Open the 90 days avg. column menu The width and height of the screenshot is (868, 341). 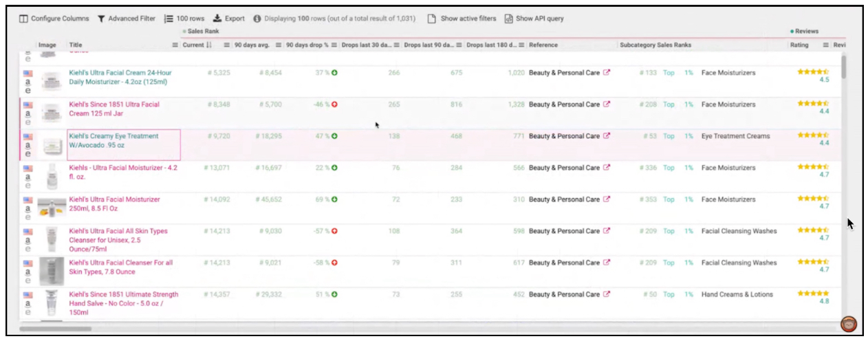click(278, 45)
